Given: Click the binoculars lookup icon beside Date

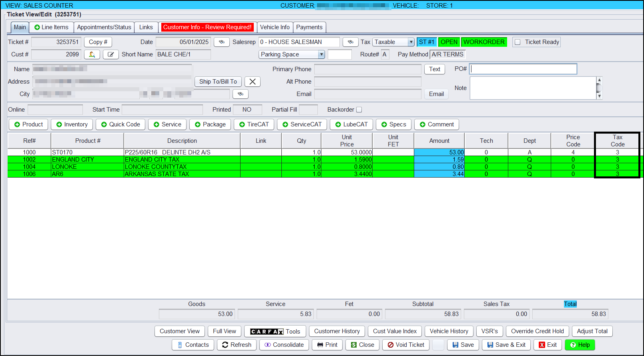Looking at the screenshot, I should click(222, 42).
